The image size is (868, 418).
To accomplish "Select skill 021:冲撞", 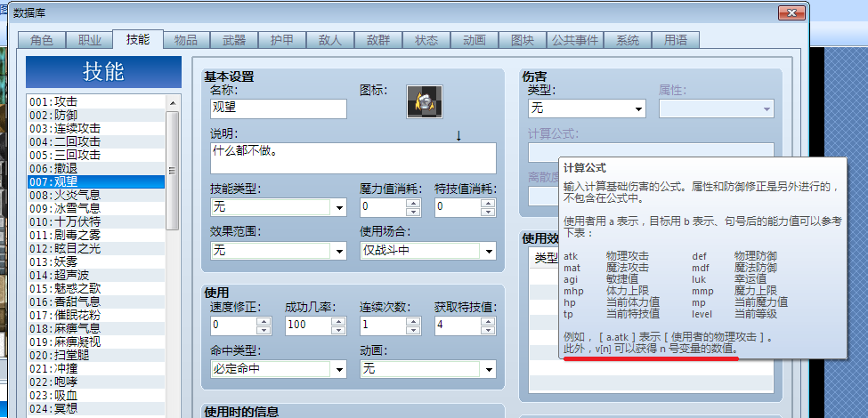I will click(x=96, y=369).
